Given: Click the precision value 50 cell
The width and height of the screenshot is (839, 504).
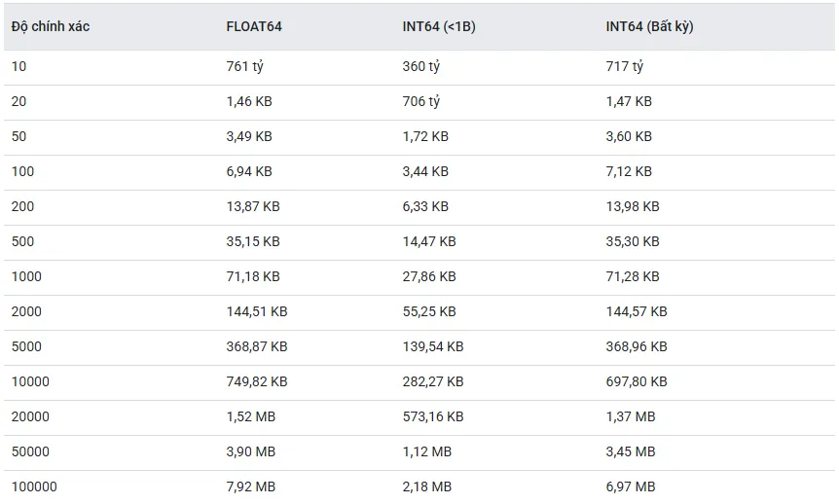Looking at the screenshot, I should tap(19, 137).
